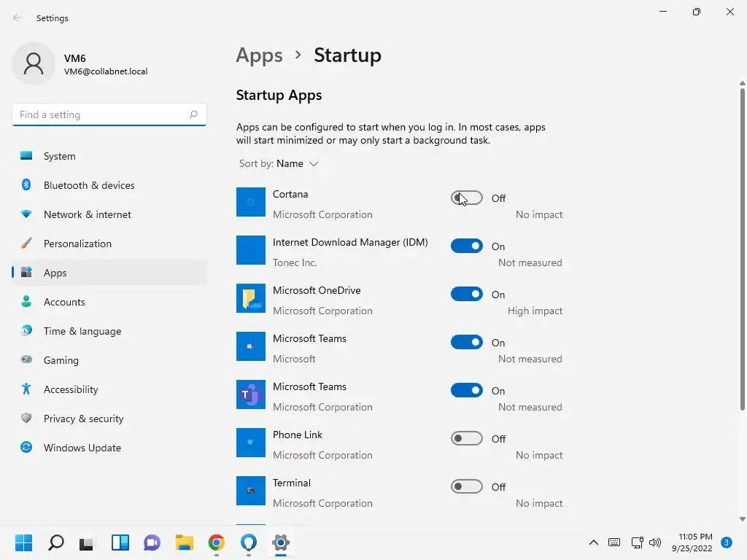Open the lightbulb Tips app on taskbar
Image resolution: width=747 pixels, height=560 pixels.
tap(249, 542)
